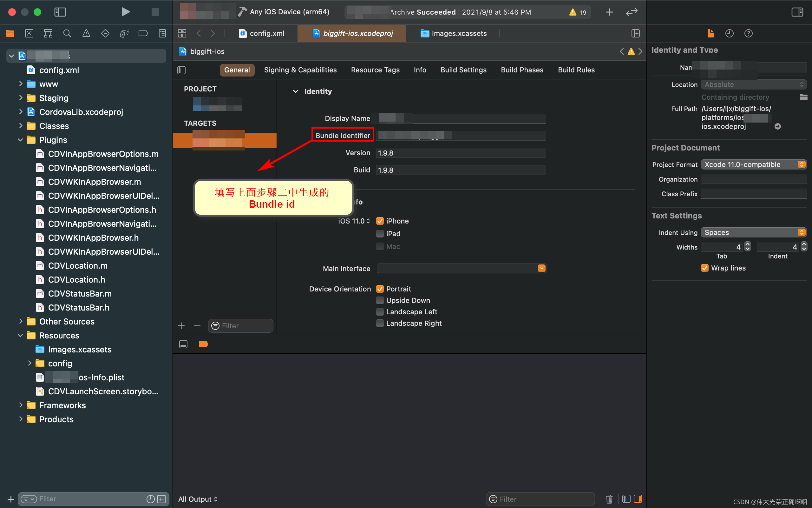812x508 pixels.
Task: Click the Organization text field
Action: [x=754, y=179]
